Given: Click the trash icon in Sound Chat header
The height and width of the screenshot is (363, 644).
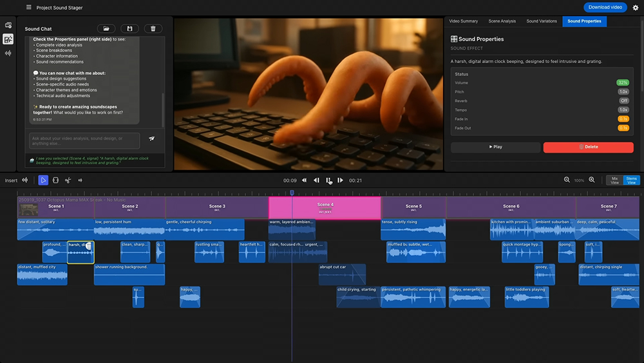Looking at the screenshot, I should [x=153, y=28].
